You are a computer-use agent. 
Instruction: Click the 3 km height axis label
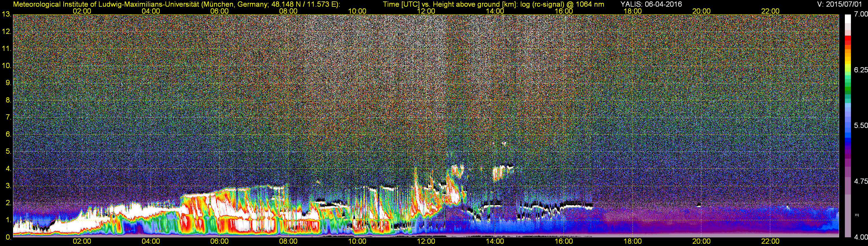(x=8, y=186)
